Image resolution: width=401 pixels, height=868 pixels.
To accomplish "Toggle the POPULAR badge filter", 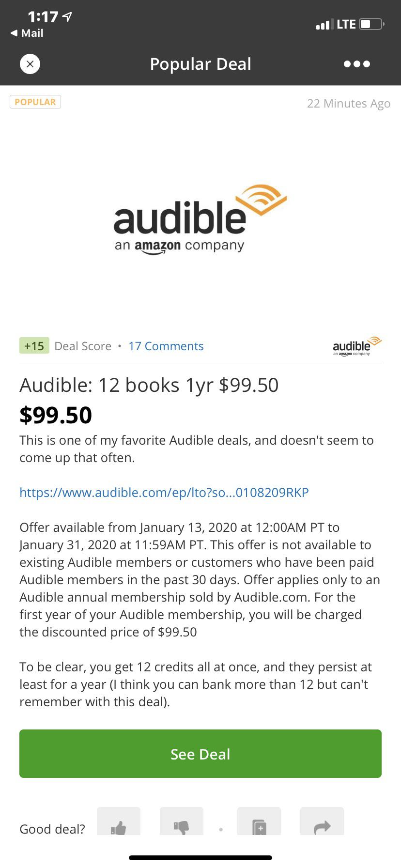I will (x=35, y=102).
